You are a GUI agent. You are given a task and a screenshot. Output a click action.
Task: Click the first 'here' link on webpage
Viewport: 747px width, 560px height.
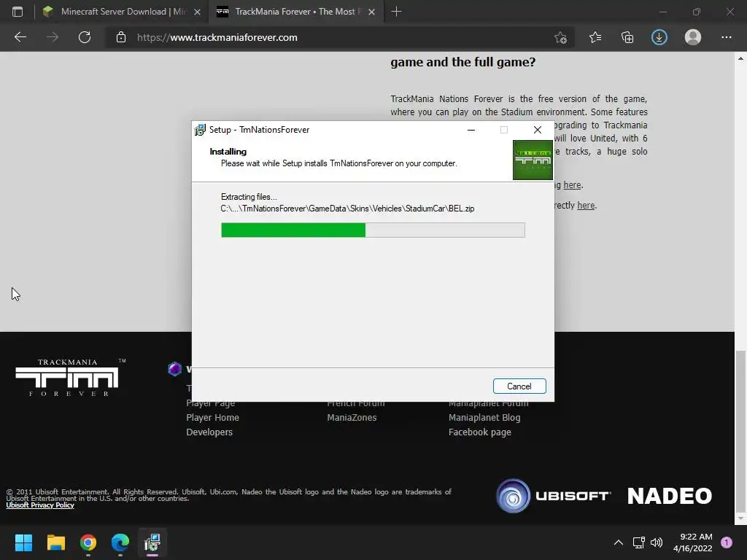(572, 184)
